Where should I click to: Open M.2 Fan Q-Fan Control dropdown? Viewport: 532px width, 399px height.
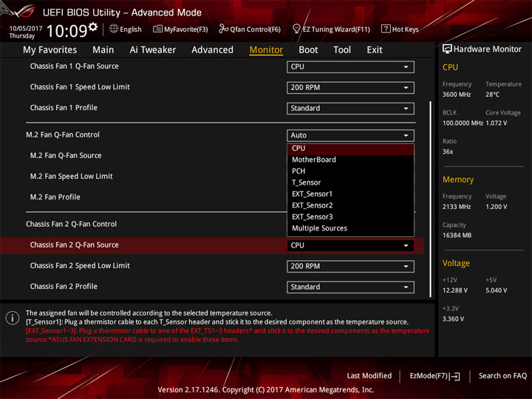pos(350,135)
